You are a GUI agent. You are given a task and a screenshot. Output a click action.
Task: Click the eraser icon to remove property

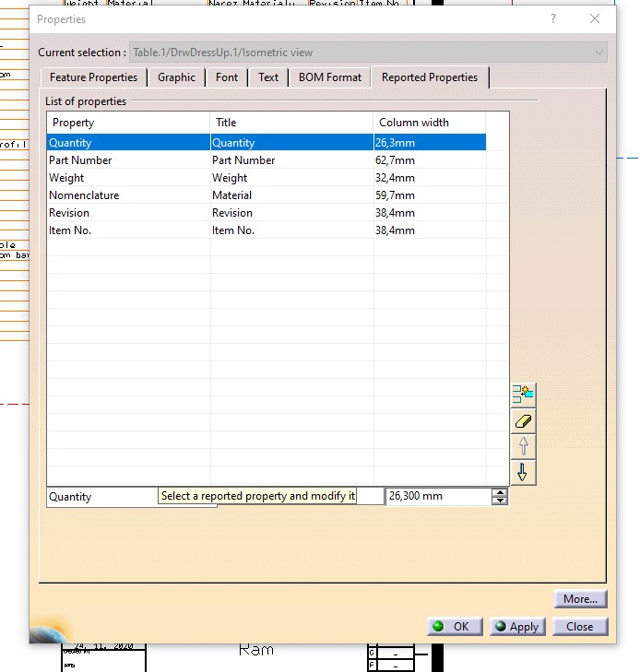(x=523, y=420)
